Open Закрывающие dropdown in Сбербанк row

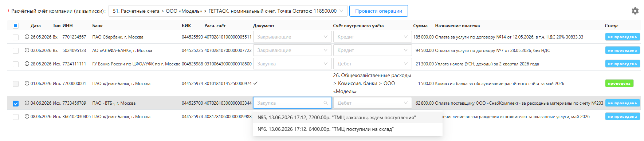(292, 37)
